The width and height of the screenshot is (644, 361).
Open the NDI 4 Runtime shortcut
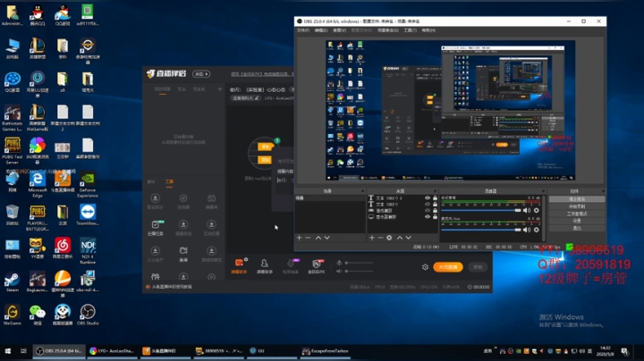coord(88,250)
